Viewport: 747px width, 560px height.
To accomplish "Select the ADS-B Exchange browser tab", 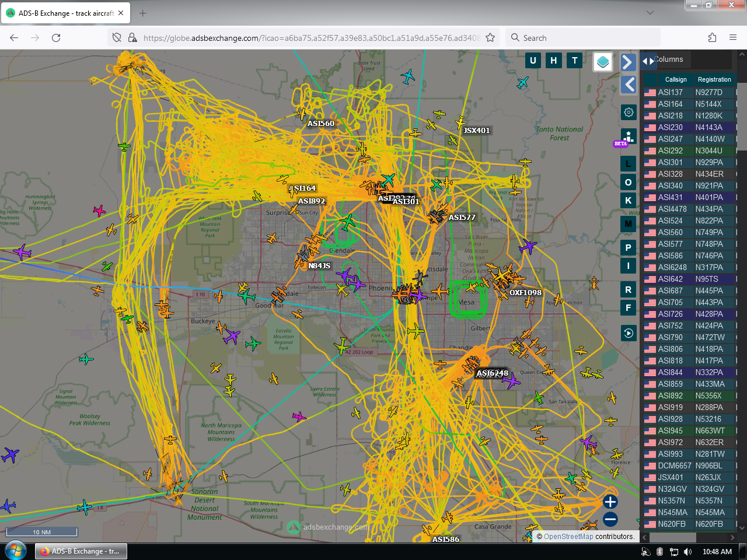I will coord(65,13).
